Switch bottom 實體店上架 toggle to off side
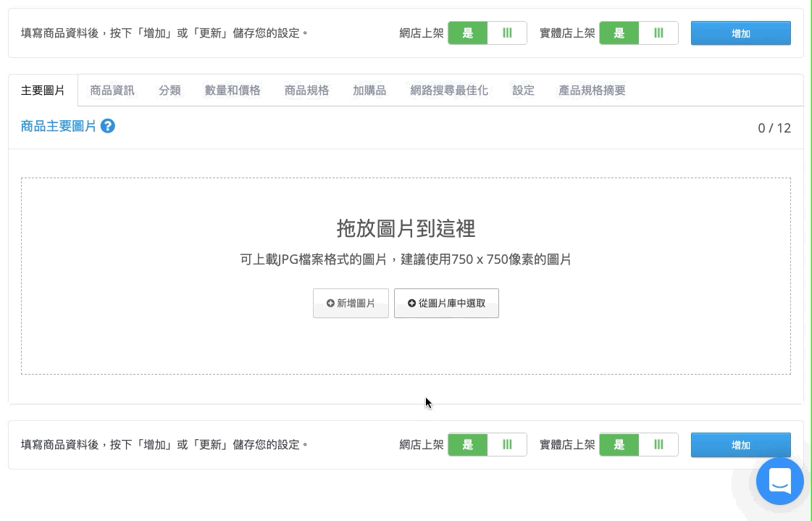Image resolution: width=812 pixels, height=521 pixels. (658, 444)
